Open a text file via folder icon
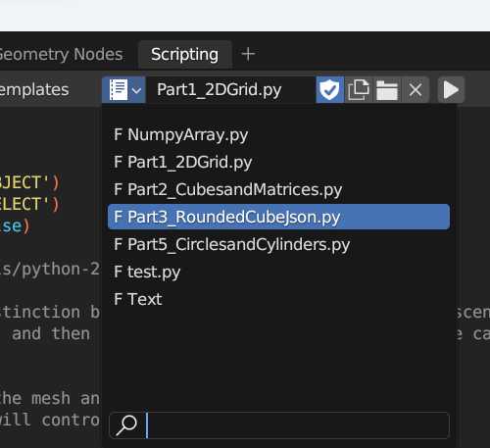The height and width of the screenshot is (448, 490). click(x=387, y=90)
